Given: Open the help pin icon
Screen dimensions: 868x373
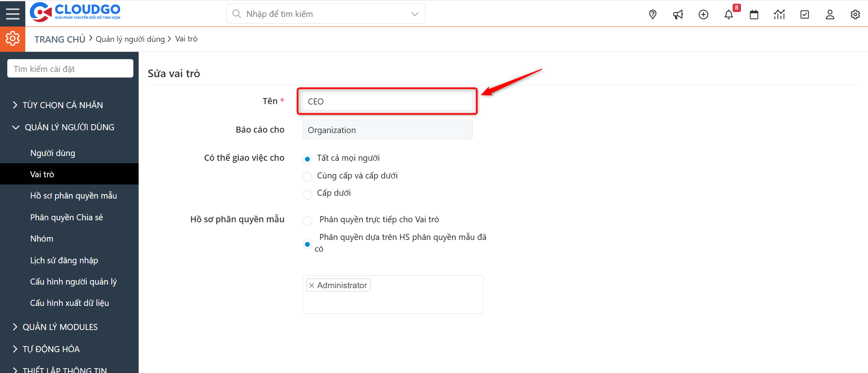Looking at the screenshot, I should [x=652, y=14].
